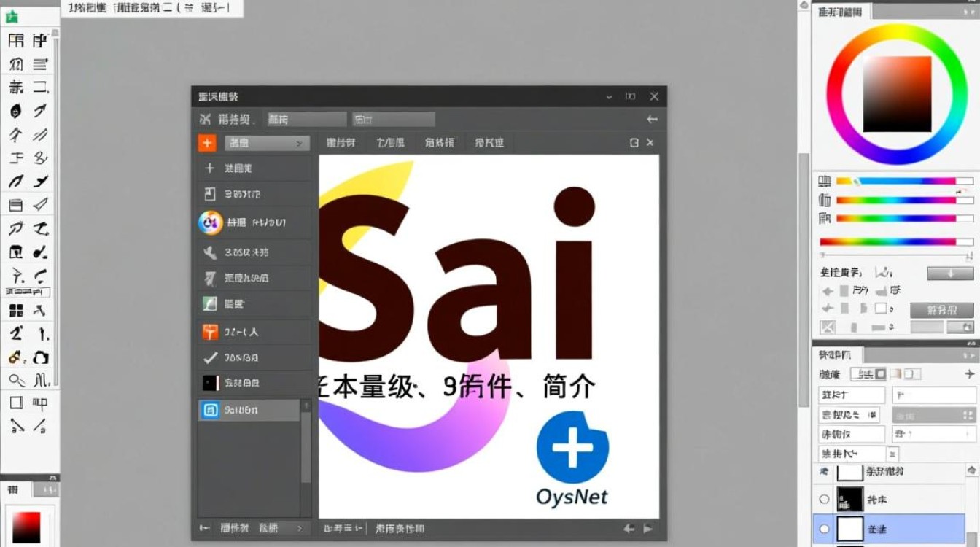Click the crossed-box icon below the color sliders
The width and height of the screenshot is (980, 547).
click(x=828, y=327)
